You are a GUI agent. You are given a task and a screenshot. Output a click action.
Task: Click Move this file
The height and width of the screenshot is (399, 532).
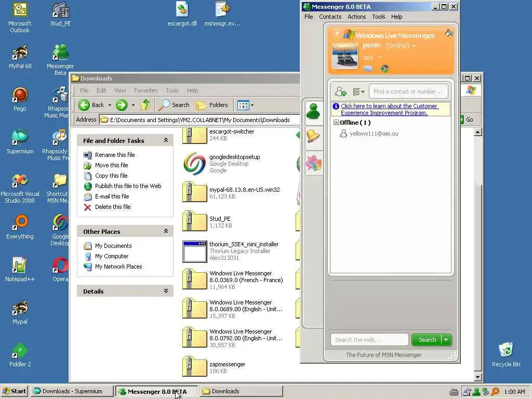pyautogui.click(x=111, y=165)
